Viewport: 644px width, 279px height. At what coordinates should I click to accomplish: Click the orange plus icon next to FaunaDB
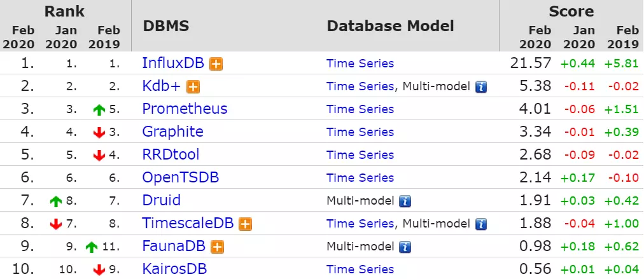click(217, 247)
